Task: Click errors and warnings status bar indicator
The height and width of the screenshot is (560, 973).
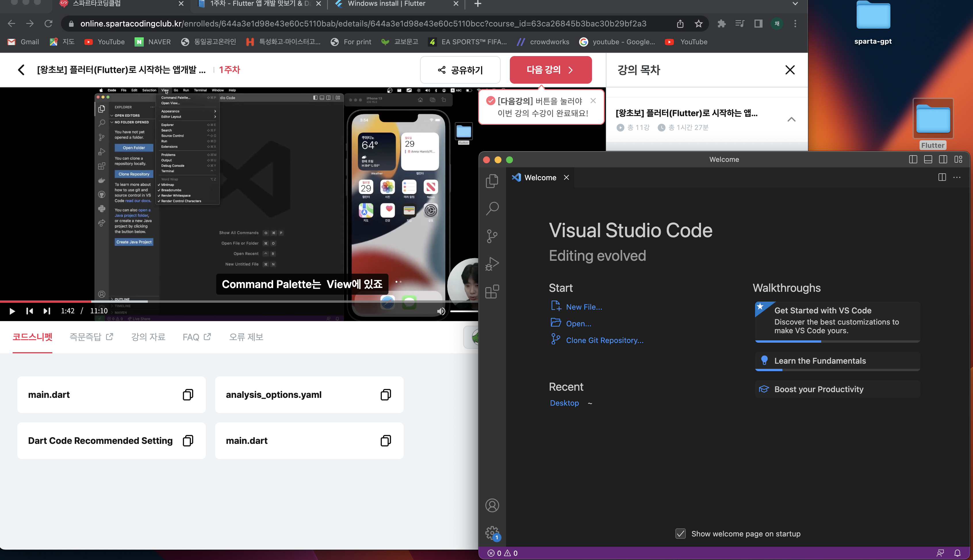Action: point(502,553)
